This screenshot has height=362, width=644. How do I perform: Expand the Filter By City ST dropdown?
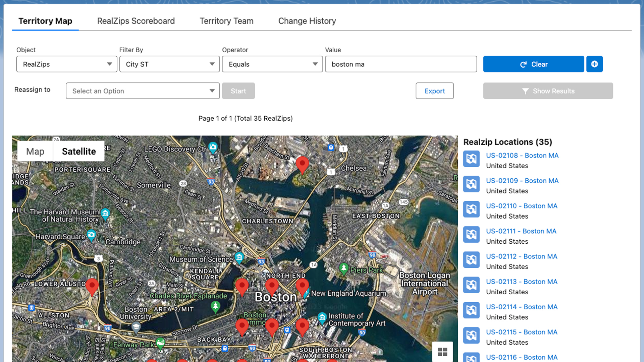pyautogui.click(x=169, y=64)
